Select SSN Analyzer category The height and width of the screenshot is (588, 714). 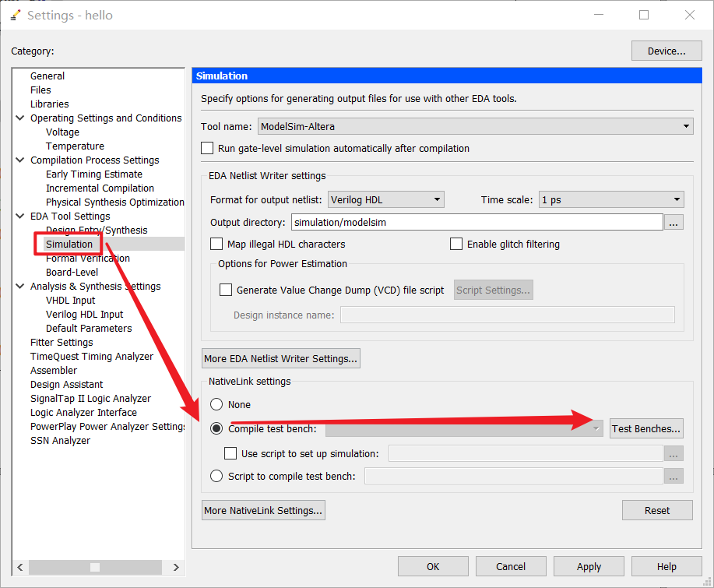coord(60,441)
